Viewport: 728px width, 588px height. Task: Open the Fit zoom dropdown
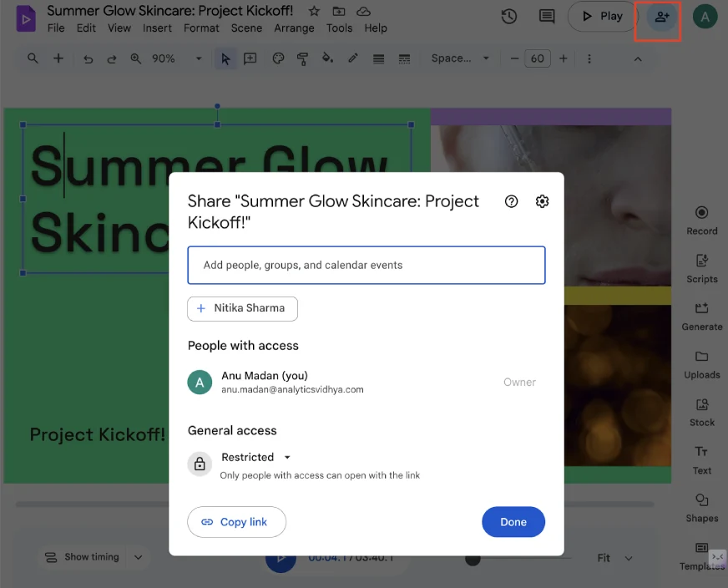[614, 558]
